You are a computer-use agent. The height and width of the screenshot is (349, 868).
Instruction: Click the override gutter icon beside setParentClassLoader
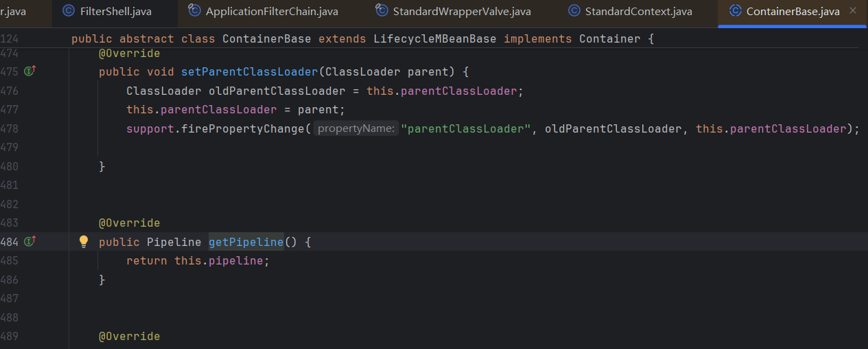coord(30,71)
